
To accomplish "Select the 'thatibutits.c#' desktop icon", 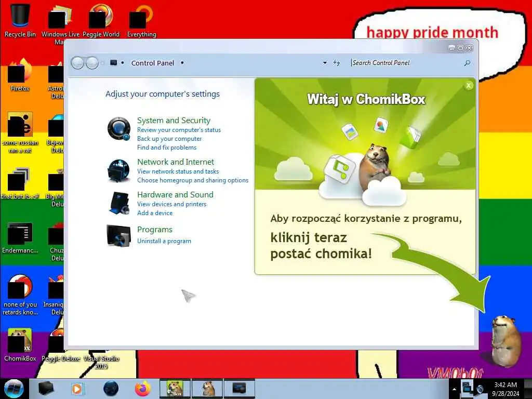I will click(x=20, y=183).
